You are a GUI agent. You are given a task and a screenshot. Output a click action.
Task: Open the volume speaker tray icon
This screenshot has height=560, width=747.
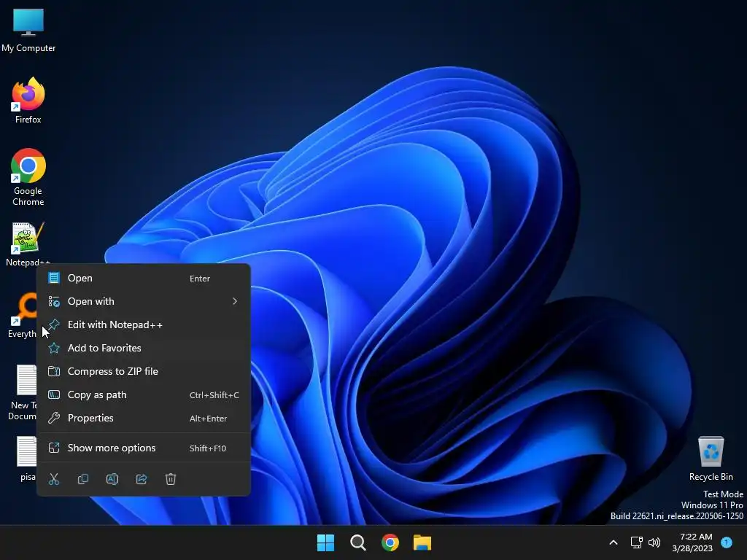[x=654, y=542]
